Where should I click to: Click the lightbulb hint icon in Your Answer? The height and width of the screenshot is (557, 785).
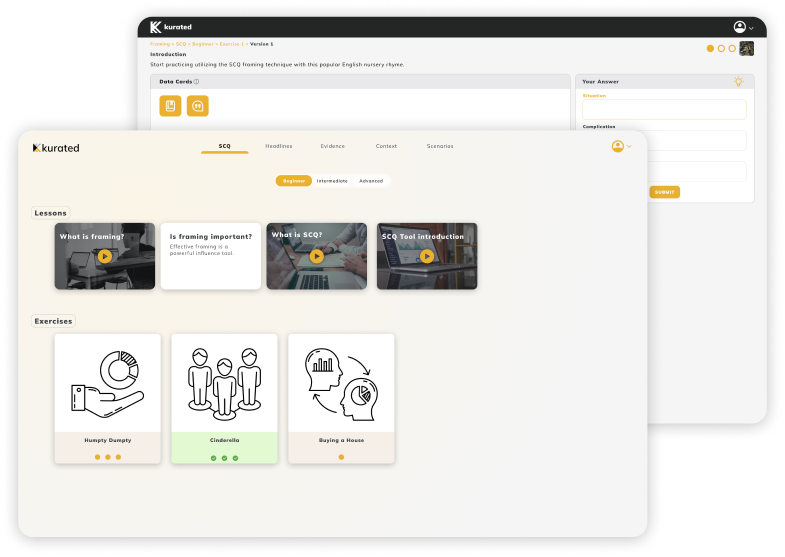point(738,81)
